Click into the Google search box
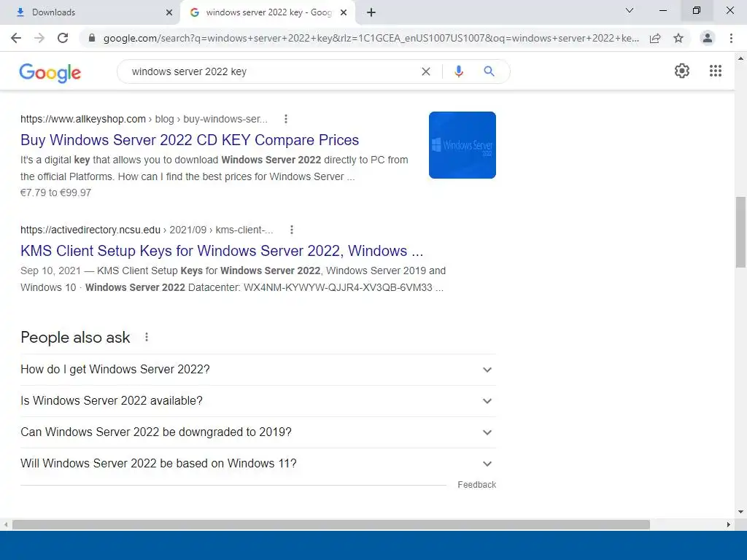Image resolution: width=747 pixels, height=560 pixels. click(271, 71)
